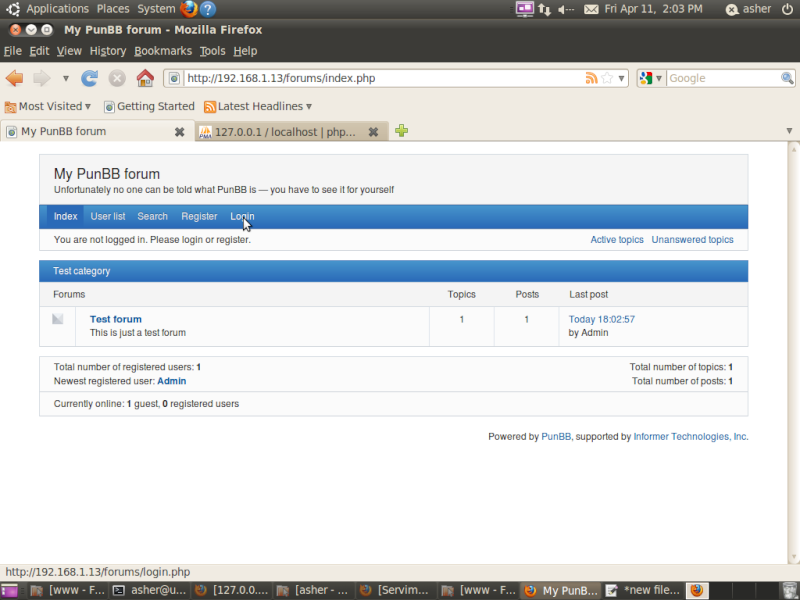800x600 pixels.
Task: Open the Getting Started bookmark
Action: [149, 106]
